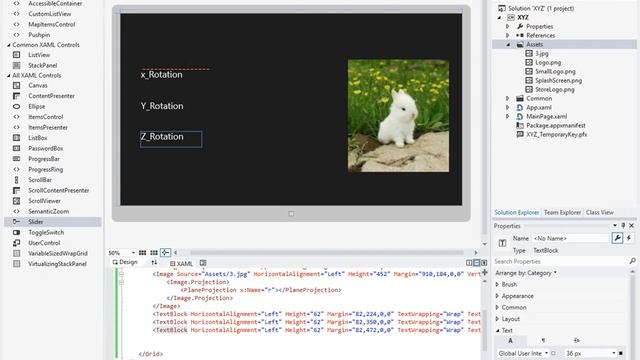Collapse the pane with the rightmost split icon
This screenshot has height=360, width=640.
[484, 263]
